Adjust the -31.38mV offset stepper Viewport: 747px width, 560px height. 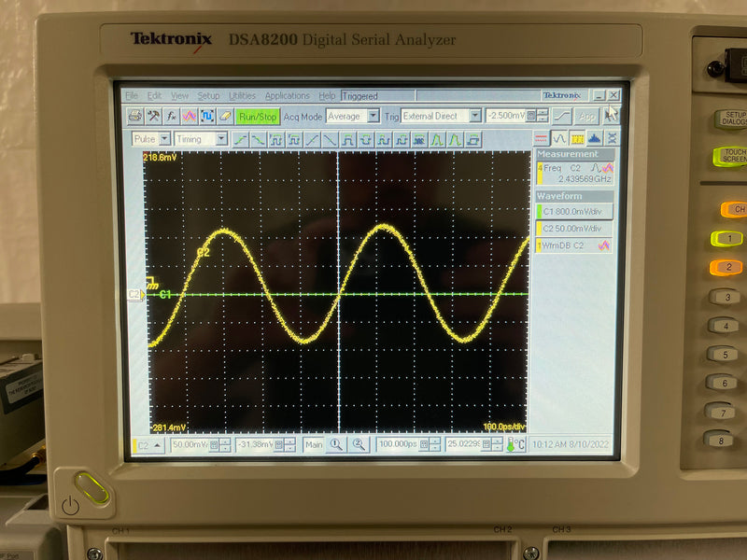(289, 445)
